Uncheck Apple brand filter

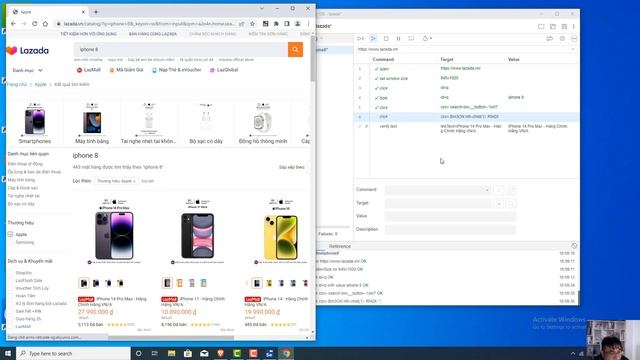[x=11, y=234]
